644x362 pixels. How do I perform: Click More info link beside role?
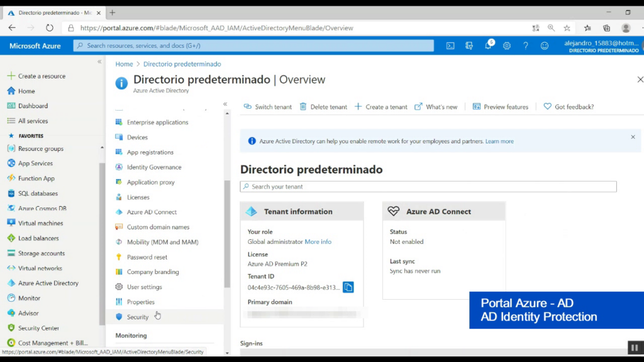click(318, 242)
